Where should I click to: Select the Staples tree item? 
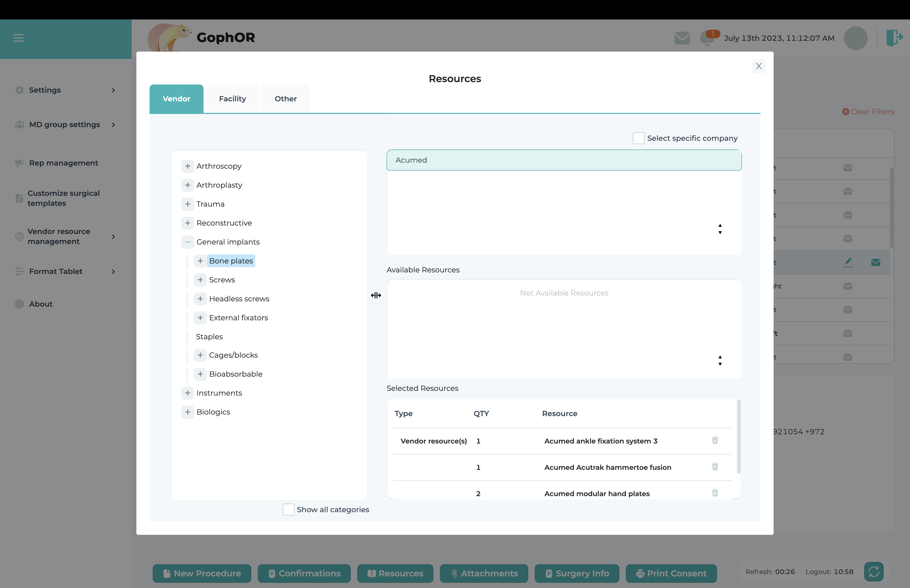pos(209,337)
